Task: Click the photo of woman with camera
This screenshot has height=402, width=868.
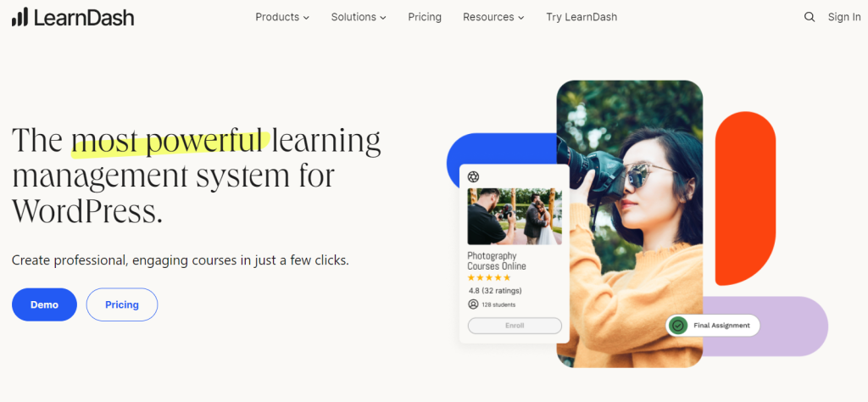Action: click(630, 224)
